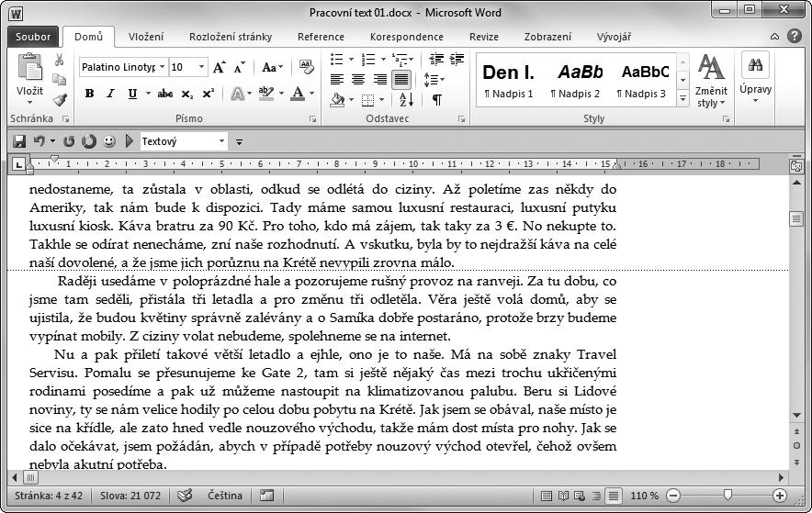
Task: Open the Soubor file tab
Action: click(33, 37)
